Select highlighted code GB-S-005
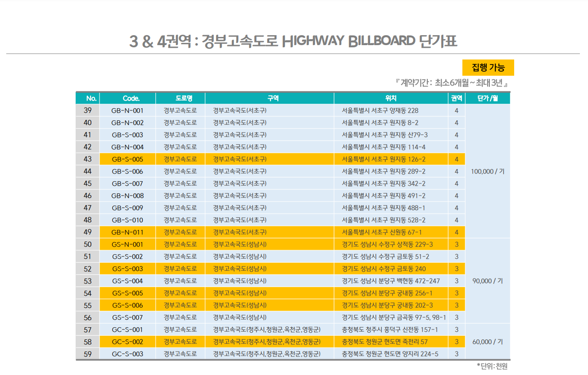The width and height of the screenshot is (588, 375). 128,159
